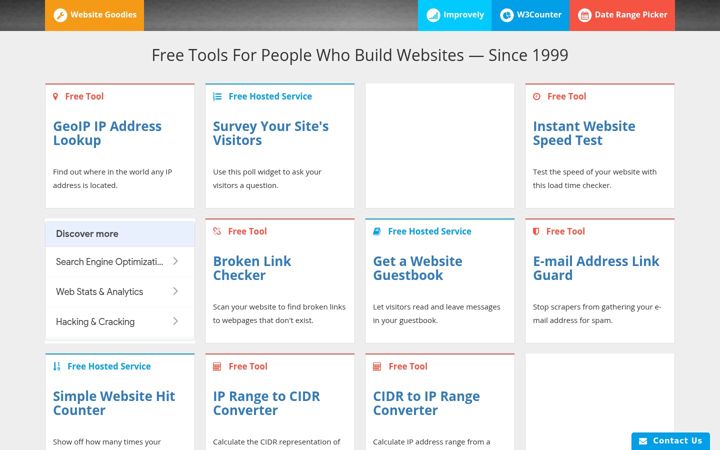Click the Improvely chart icon

(x=433, y=15)
